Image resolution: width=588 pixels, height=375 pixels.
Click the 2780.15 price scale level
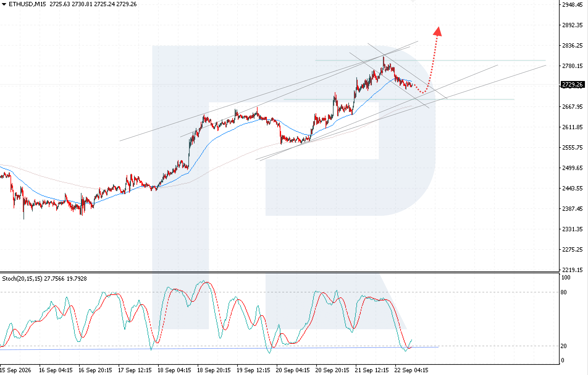pos(572,66)
